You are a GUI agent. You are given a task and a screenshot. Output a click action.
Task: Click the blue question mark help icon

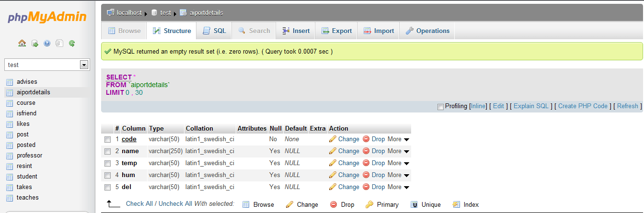tap(47, 43)
